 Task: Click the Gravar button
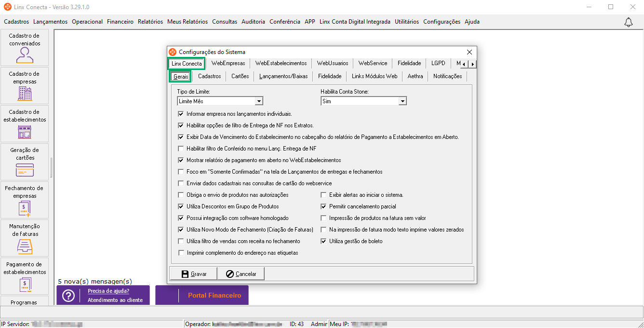point(194,273)
